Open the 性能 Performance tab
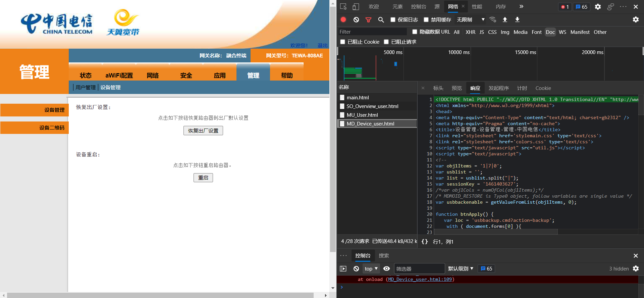The height and width of the screenshot is (298, 644). pos(477,7)
